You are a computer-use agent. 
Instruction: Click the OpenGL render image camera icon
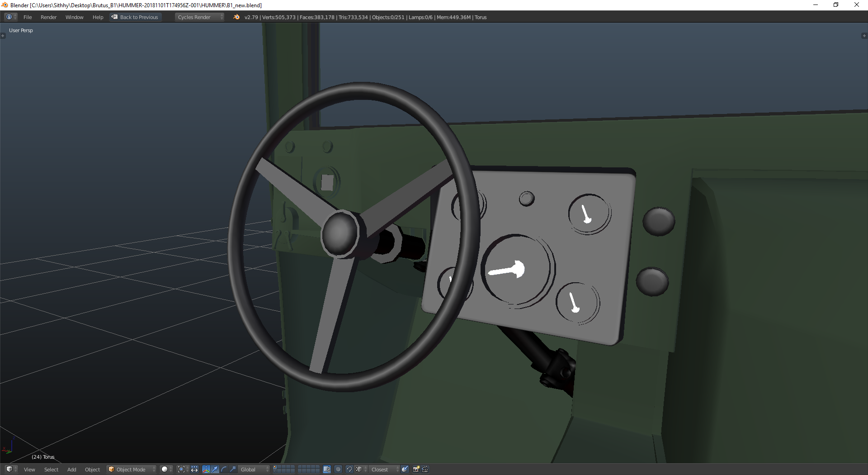(x=416, y=469)
